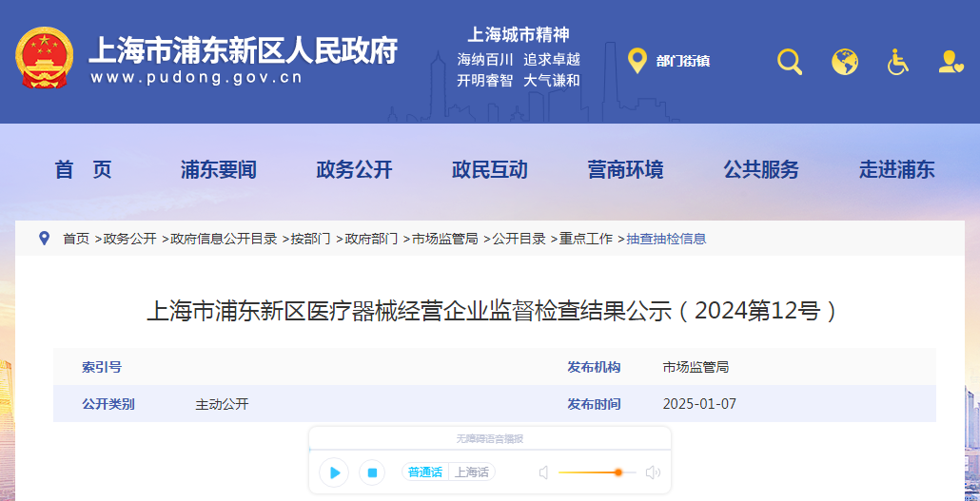The width and height of the screenshot is (980, 501).
Task: Click 首页 in the breadcrumb
Action: point(76,239)
